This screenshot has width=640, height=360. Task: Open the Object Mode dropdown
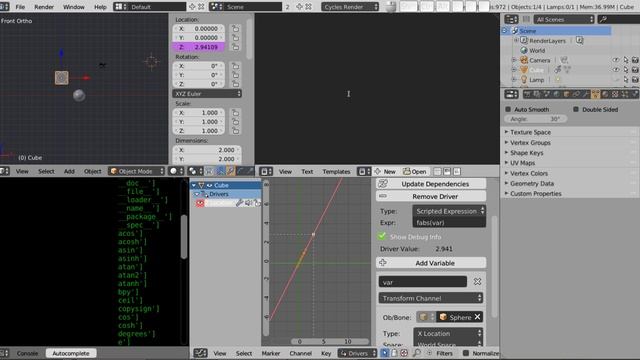[136, 171]
